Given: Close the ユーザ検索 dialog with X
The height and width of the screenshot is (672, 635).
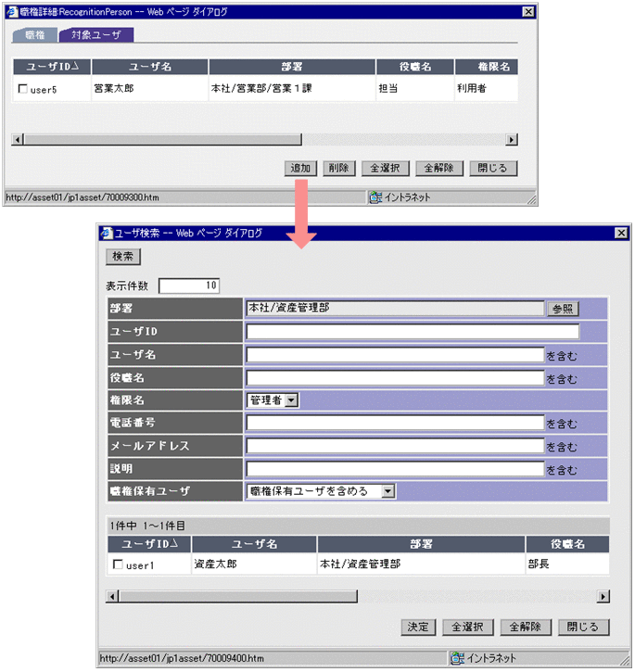Looking at the screenshot, I should (622, 233).
